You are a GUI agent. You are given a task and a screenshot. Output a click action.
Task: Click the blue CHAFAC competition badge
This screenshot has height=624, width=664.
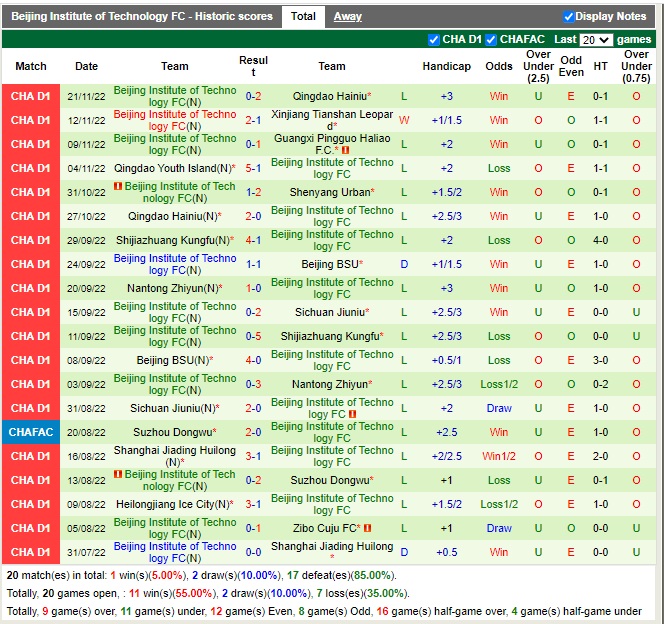click(x=30, y=432)
